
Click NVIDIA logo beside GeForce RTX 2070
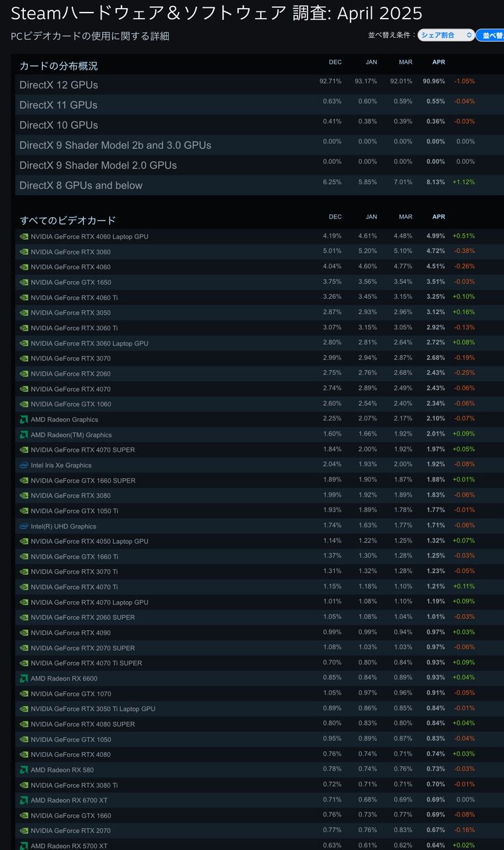coord(24,831)
